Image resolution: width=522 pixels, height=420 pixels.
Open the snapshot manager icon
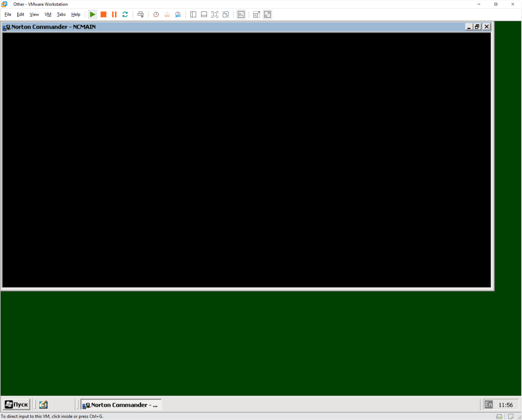(x=178, y=14)
